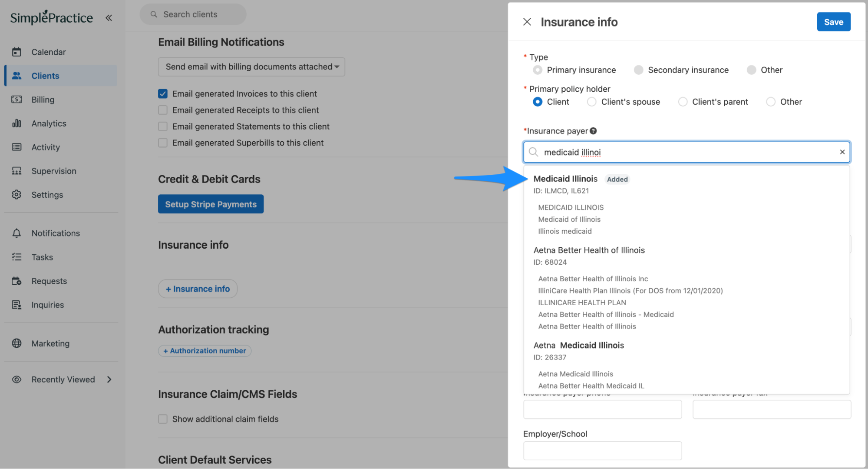Check Email generated Receipts to this client

(x=163, y=110)
